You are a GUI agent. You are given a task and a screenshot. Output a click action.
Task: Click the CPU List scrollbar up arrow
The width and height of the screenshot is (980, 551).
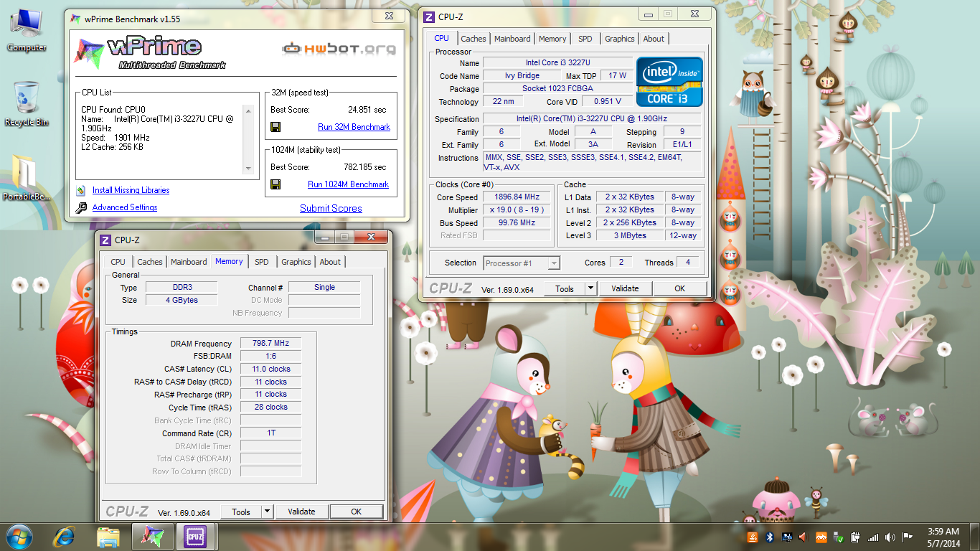tap(249, 110)
